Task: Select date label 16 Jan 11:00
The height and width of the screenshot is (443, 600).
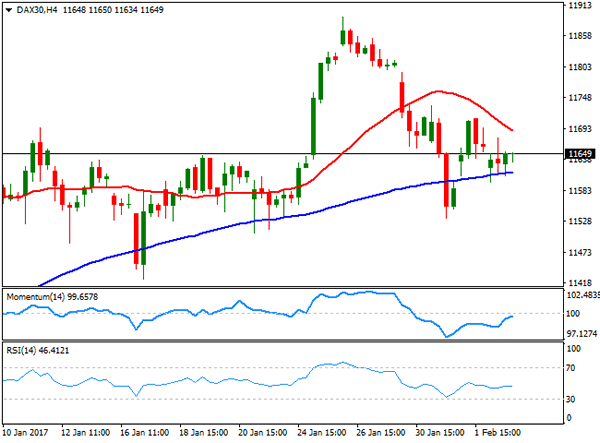Action: coord(145,433)
